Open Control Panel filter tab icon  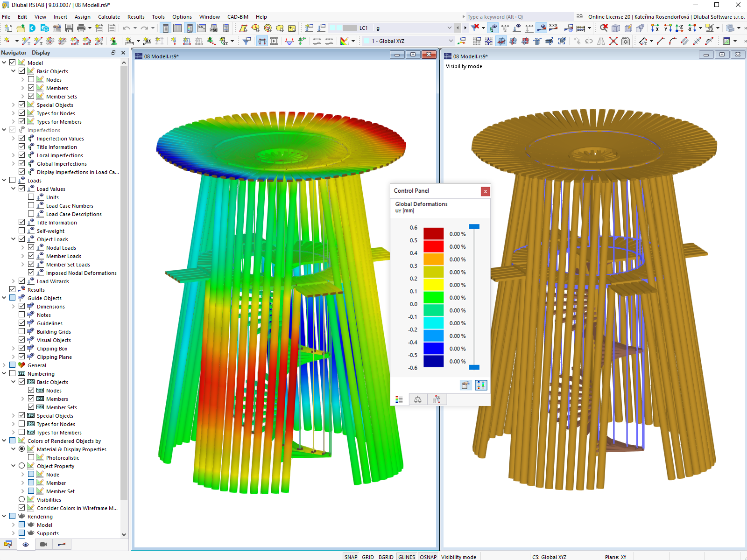[x=437, y=399]
